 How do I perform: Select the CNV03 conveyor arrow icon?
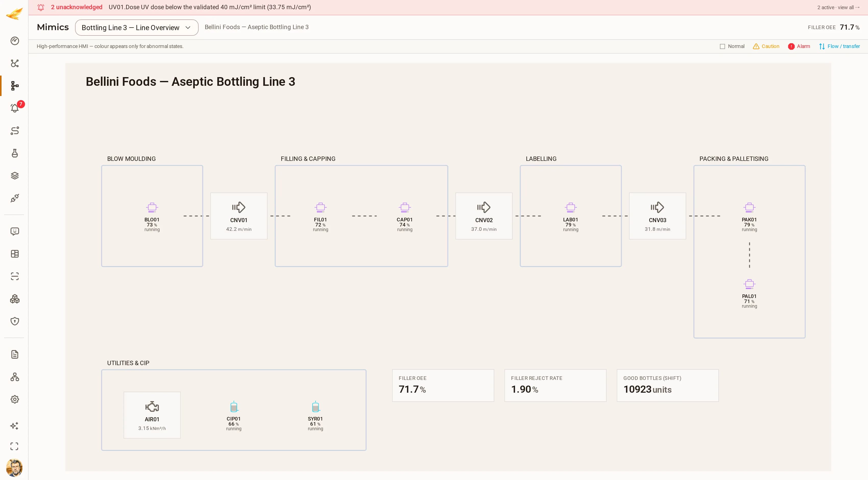point(657,207)
